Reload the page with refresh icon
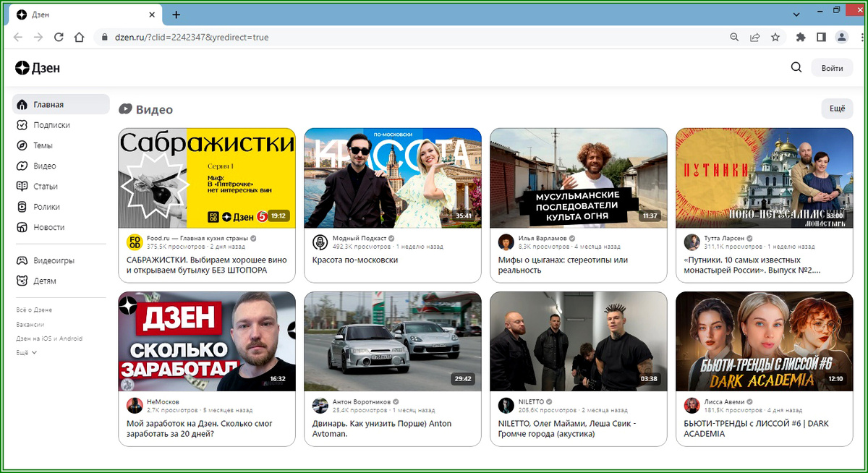The width and height of the screenshot is (868, 473). 59,37
